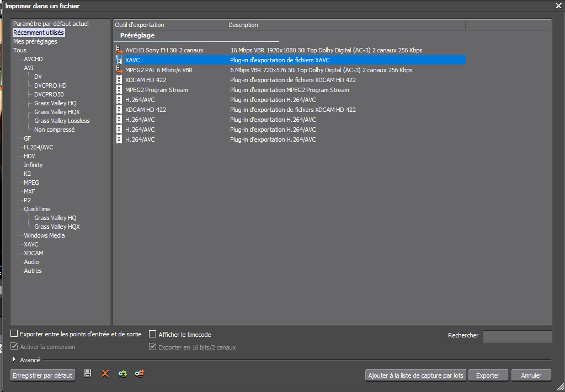
Task: Select Windows Media category
Action: [44, 235]
